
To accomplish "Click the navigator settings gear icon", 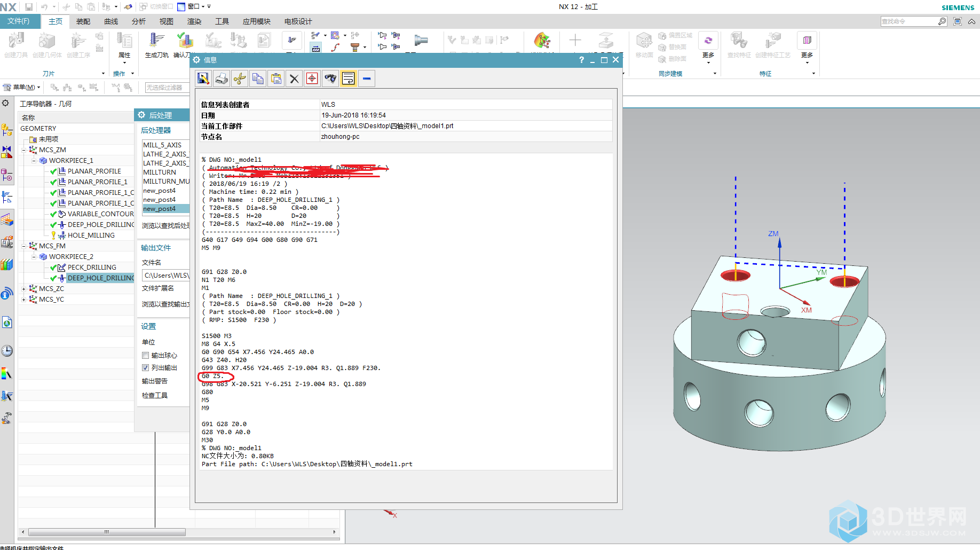I will pyautogui.click(x=5, y=103).
